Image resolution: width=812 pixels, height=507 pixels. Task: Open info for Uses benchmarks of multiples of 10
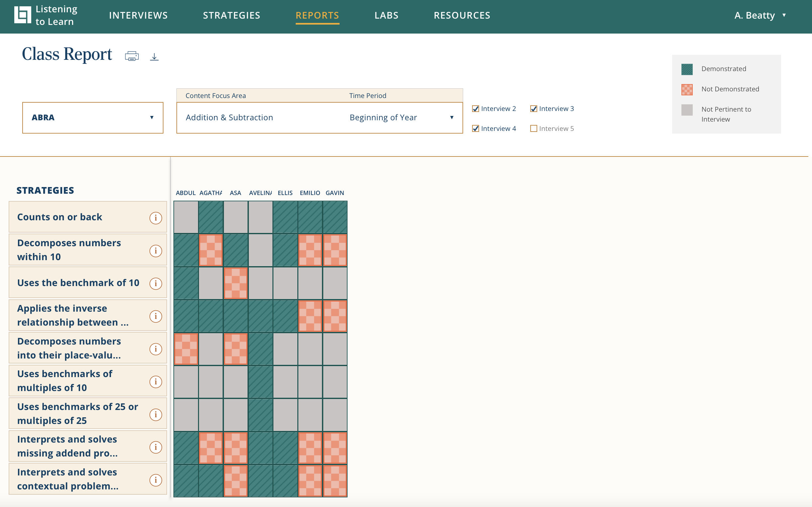point(155,382)
